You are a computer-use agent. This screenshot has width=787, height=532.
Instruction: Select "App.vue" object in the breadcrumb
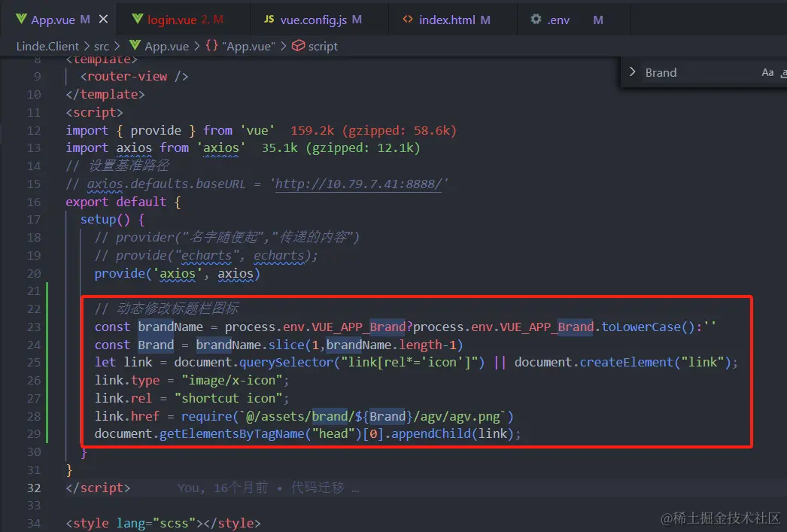click(248, 46)
